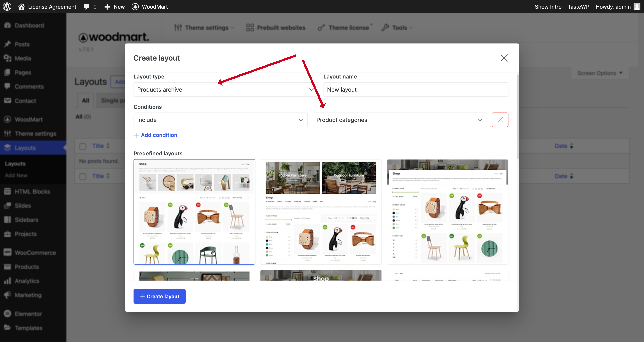Open Layouts submenu item in sidebar
This screenshot has height=342, width=644.
pyautogui.click(x=15, y=164)
